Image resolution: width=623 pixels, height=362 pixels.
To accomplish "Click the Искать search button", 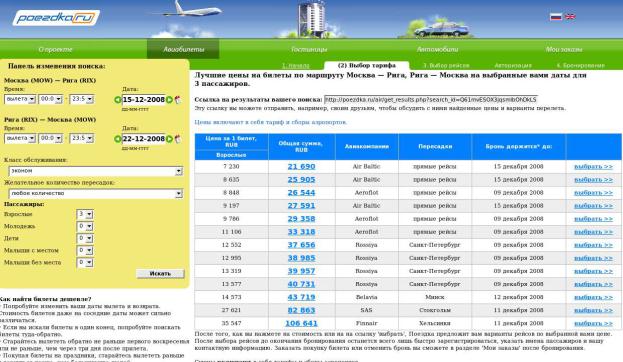I will [160, 273].
